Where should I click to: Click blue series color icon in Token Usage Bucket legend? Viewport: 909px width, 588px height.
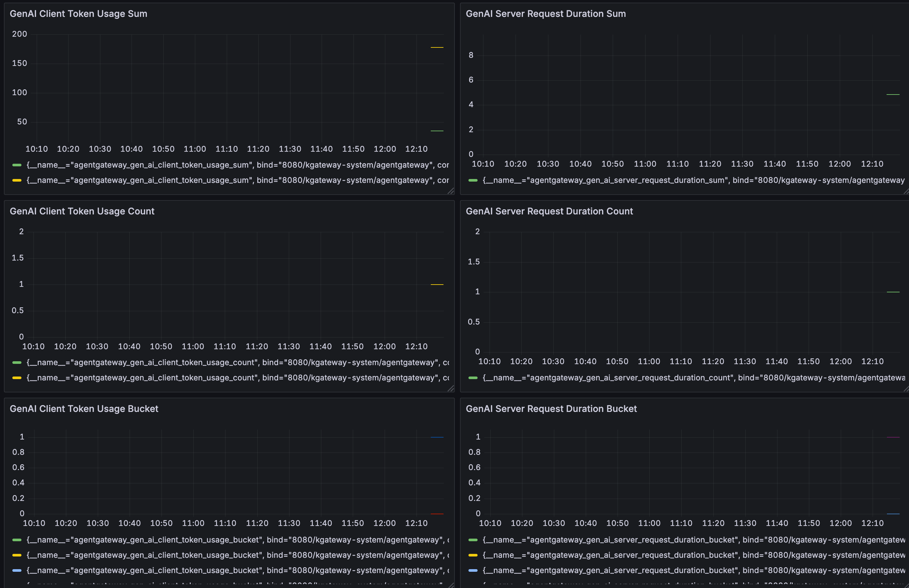pyautogui.click(x=17, y=570)
